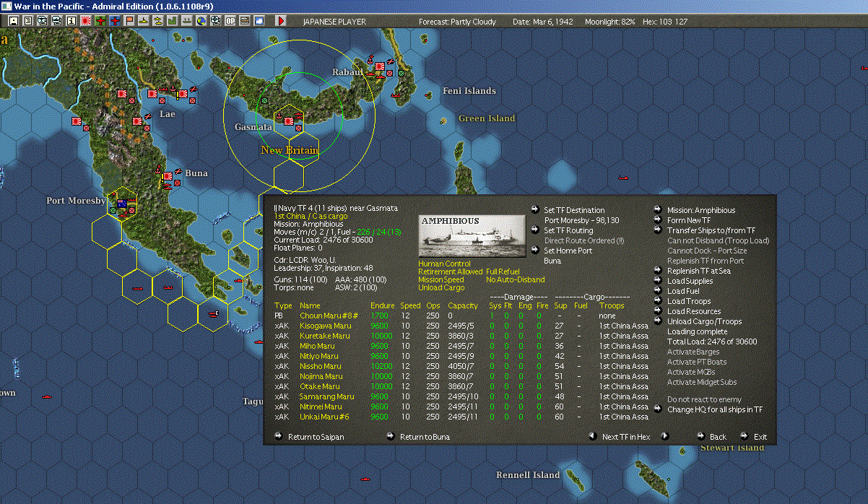868x504 pixels.
Task: Go to next TF in hex arrow
Action: (665, 436)
